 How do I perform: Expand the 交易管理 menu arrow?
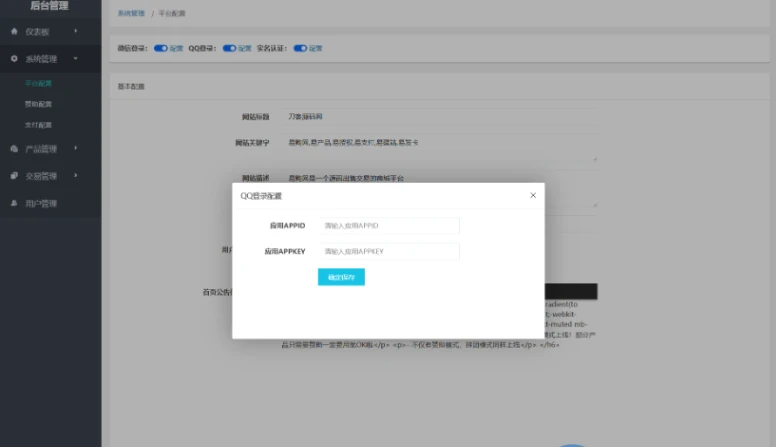tap(76, 175)
